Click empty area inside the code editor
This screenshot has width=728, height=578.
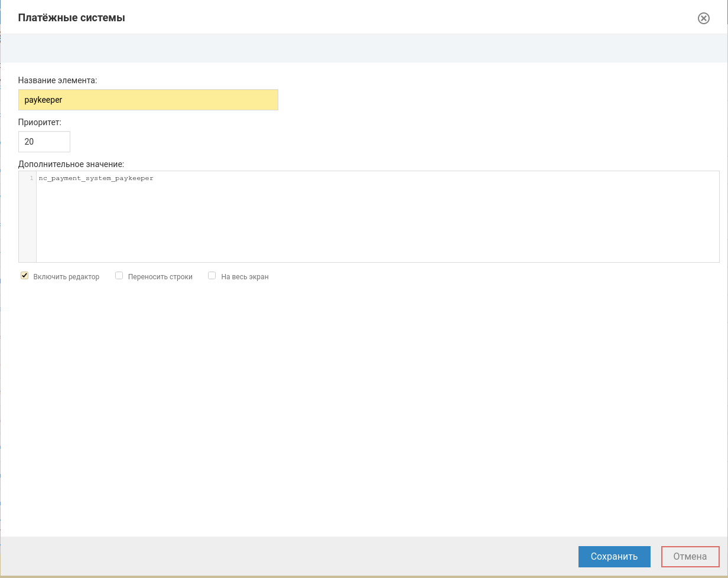(378, 224)
